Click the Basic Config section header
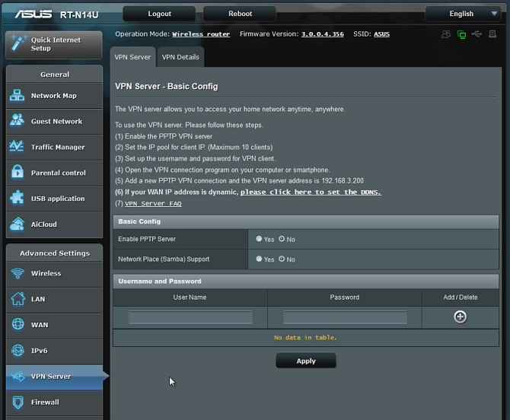The width and height of the screenshot is (510, 420). [306, 221]
